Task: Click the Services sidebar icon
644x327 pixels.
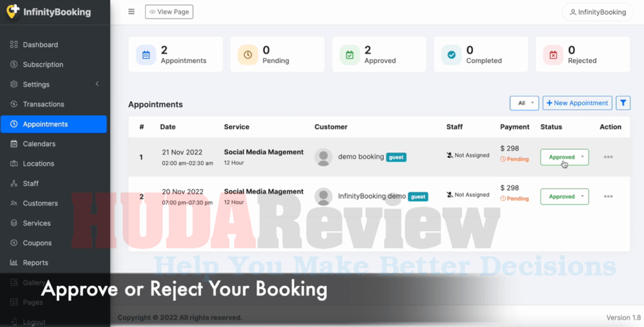Action: point(14,223)
